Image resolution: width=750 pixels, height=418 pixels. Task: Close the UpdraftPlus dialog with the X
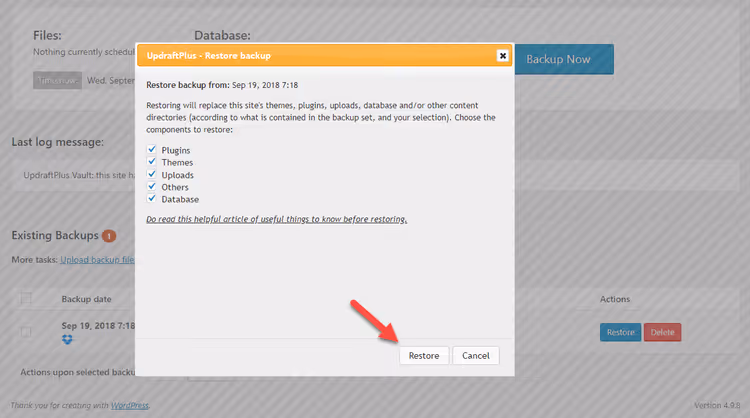pyautogui.click(x=503, y=55)
